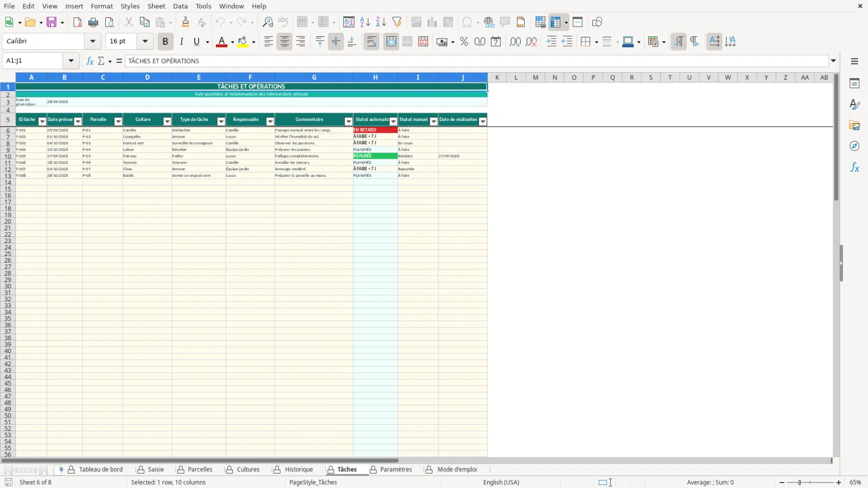Click the AutoFilter funnel icon
The width and height of the screenshot is (868, 488).
click(397, 22)
